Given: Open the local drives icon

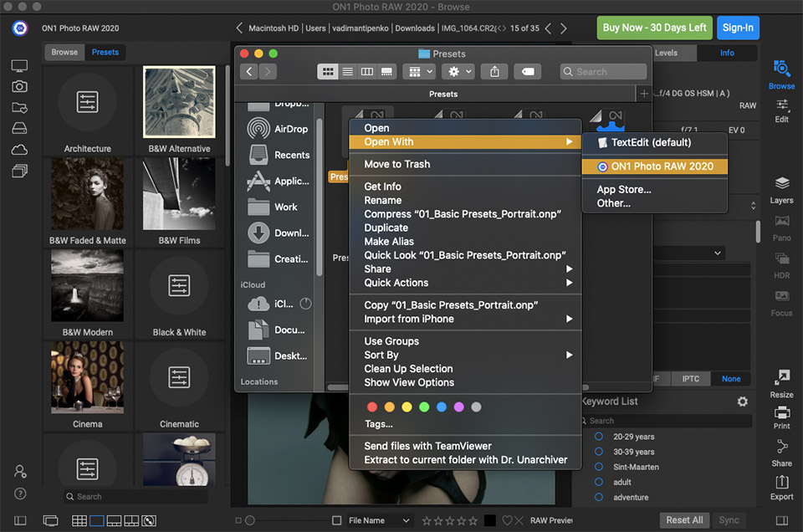Looking at the screenshot, I should pyautogui.click(x=19, y=128).
